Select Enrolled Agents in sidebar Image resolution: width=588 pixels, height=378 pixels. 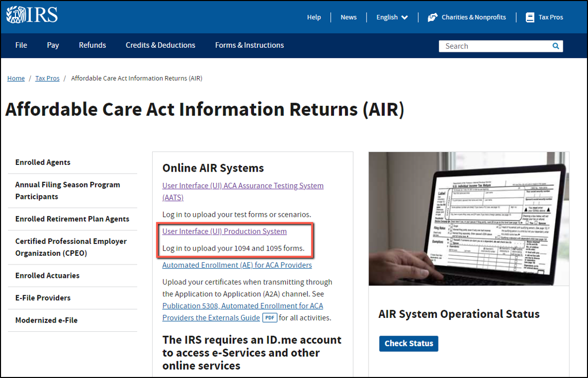pyautogui.click(x=43, y=162)
